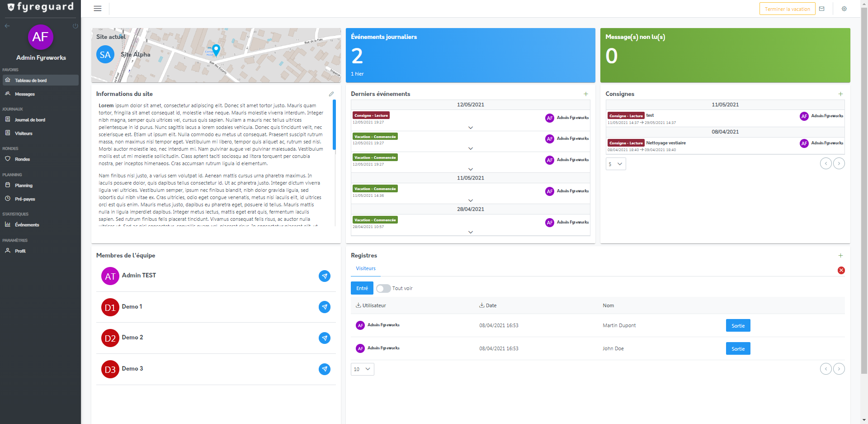Send message to Admin TEST
This screenshot has width=868, height=424.
tap(325, 276)
